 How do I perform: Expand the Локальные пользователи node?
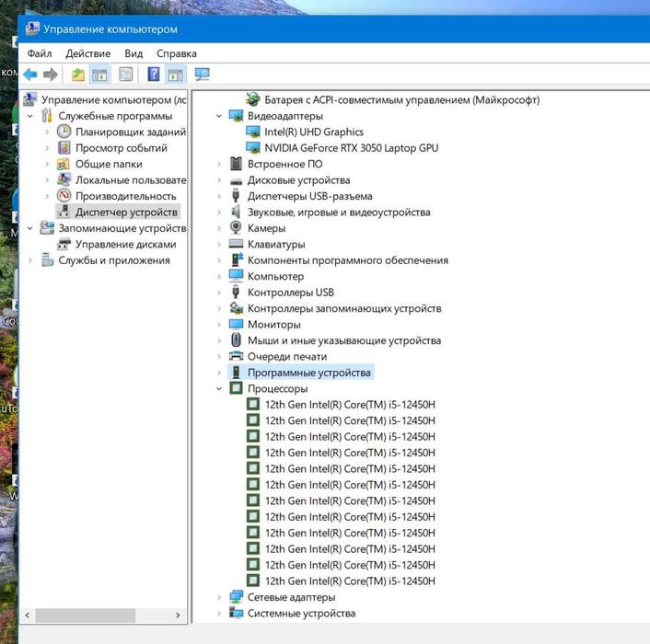(47, 180)
